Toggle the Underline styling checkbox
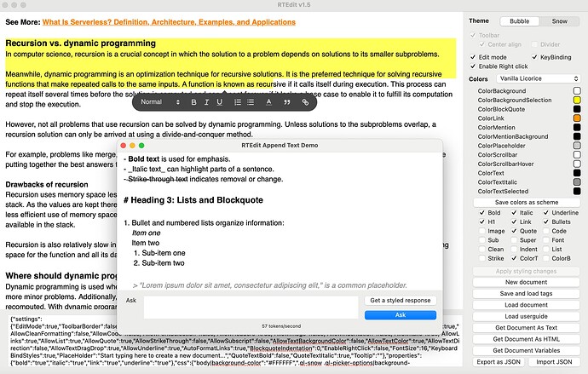 (x=546, y=212)
